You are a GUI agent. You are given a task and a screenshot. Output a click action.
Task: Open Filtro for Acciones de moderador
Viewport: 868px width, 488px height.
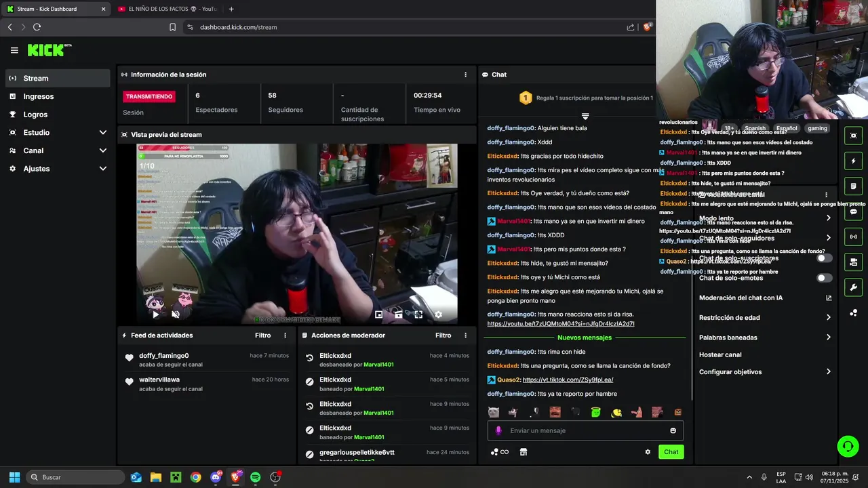(x=443, y=335)
